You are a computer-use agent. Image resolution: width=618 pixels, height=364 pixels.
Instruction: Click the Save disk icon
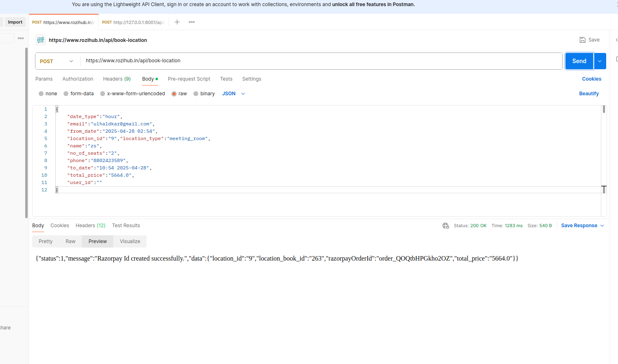583,40
